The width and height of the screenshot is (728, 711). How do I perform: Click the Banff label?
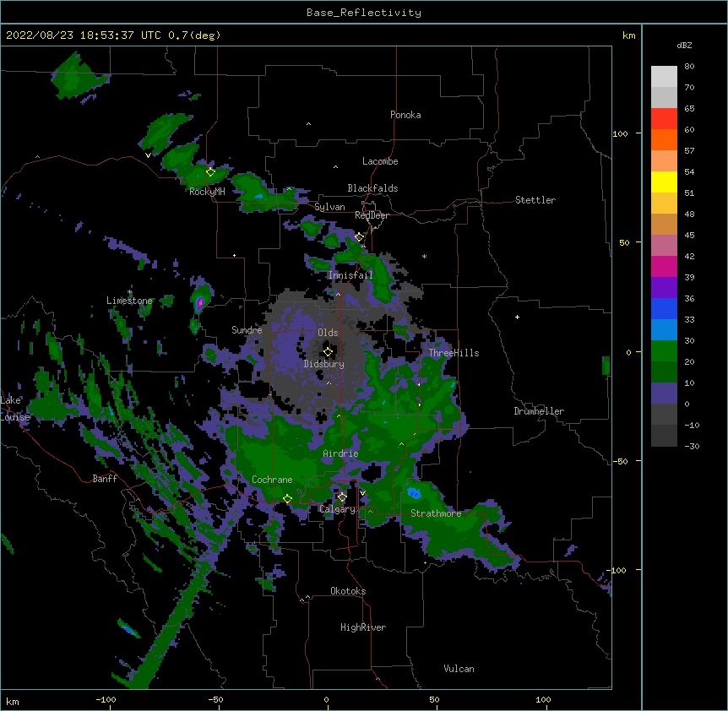pyautogui.click(x=105, y=479)
